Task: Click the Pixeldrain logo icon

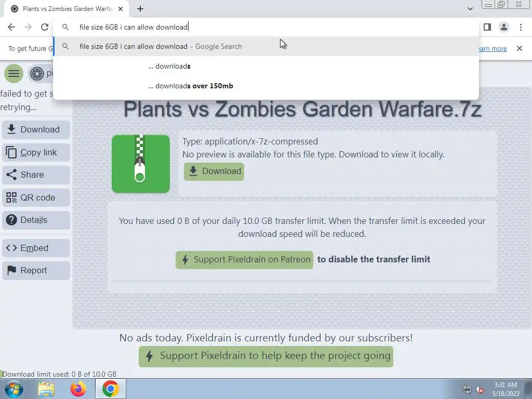Action: [x=37, y=73]
